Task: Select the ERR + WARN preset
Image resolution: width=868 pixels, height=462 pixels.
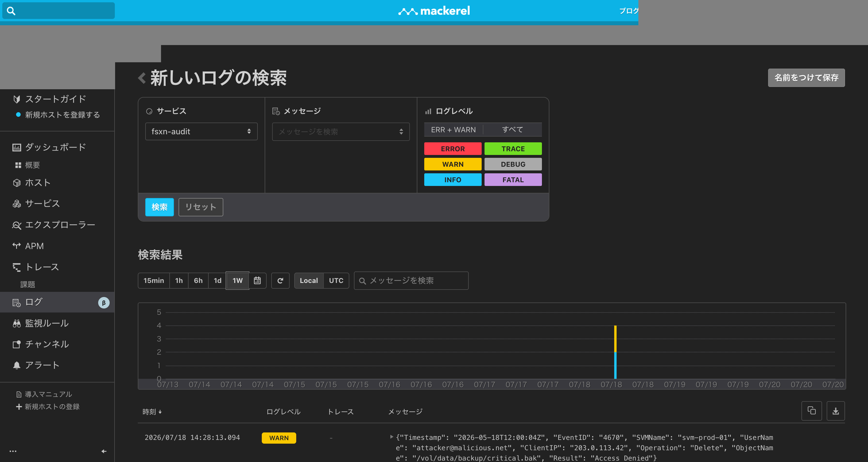Action: pyautogui.click(x=453, y=130)
